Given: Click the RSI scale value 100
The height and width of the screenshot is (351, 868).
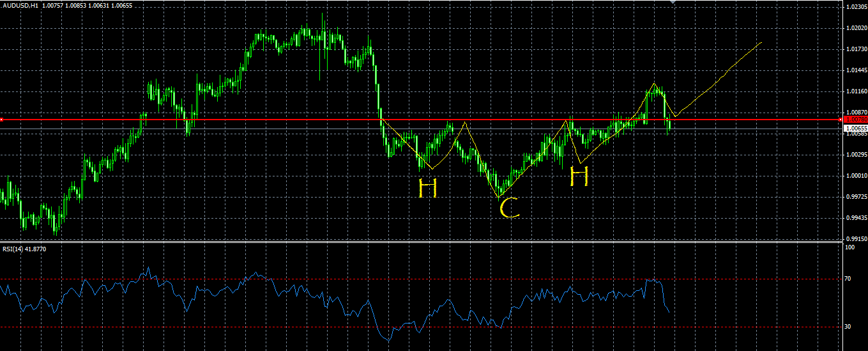Looking at the screenshot, I should pos(849,247).
